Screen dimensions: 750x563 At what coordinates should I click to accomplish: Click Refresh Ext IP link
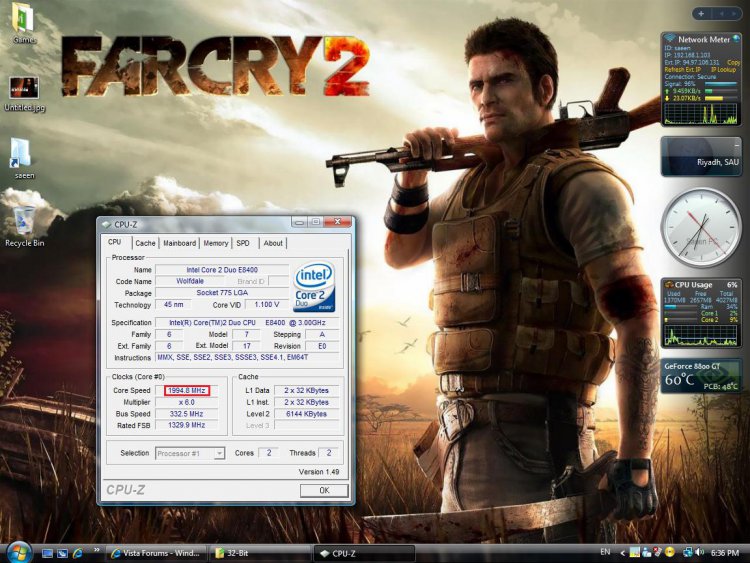(x=683, y=70)
